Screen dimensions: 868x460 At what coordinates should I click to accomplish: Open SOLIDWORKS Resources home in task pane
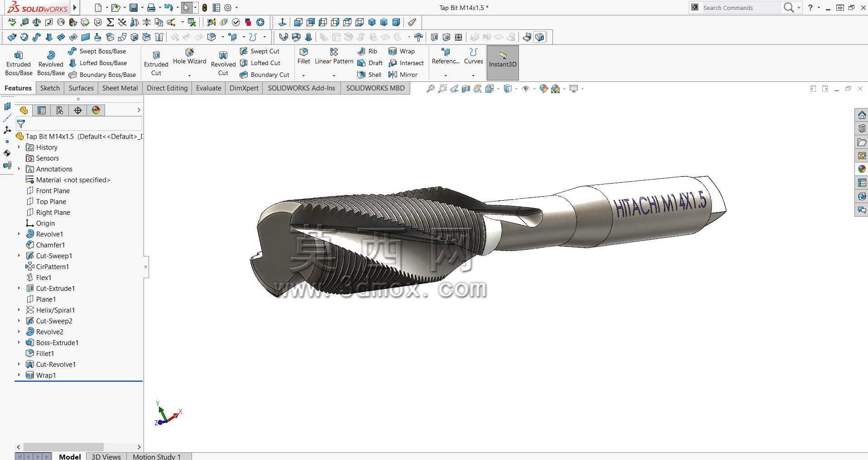tap(862, 115)
